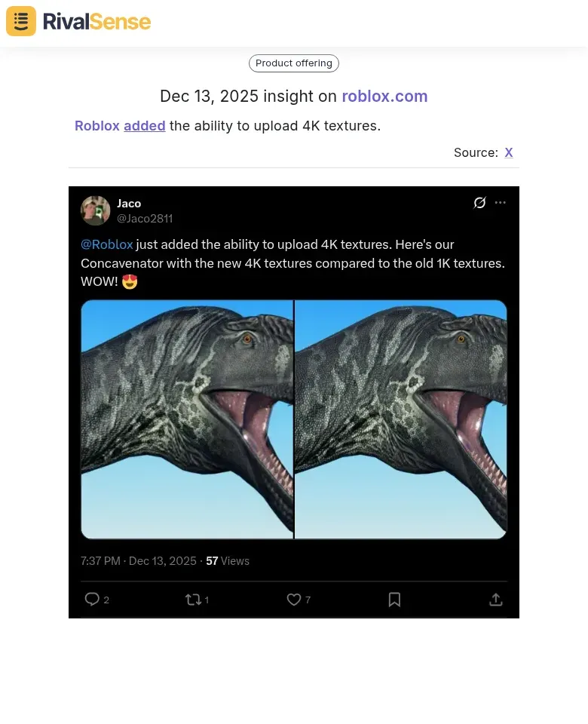Screen dimensions: 588x724
Task: View the right dinosaur texture image
Action: click(401, 419)
